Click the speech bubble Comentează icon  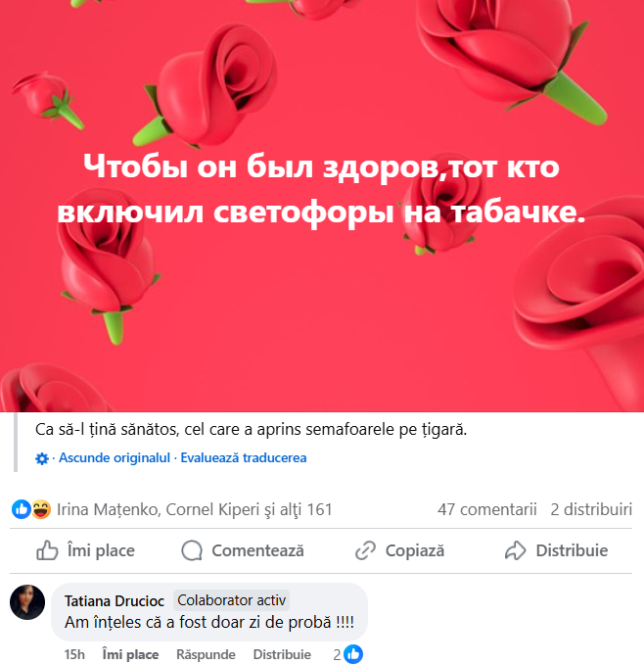(x=192, y=550)
